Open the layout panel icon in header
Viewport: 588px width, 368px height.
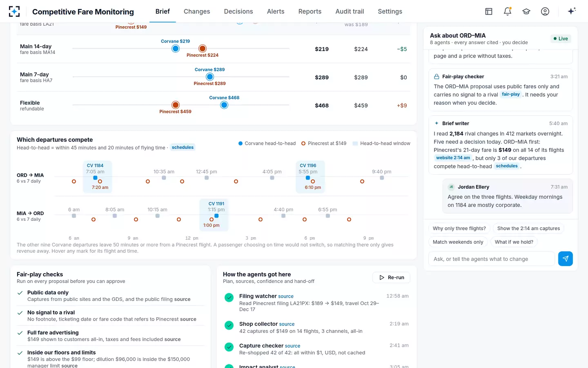(489, 11)
